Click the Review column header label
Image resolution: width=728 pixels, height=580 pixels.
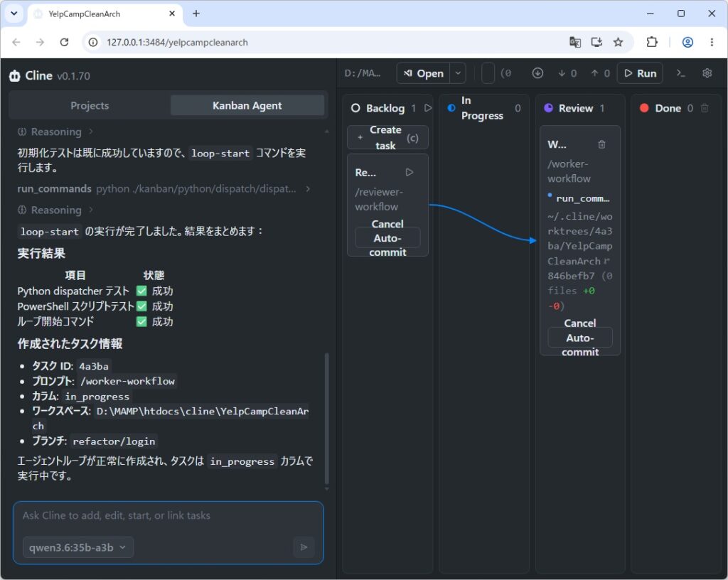576,108
